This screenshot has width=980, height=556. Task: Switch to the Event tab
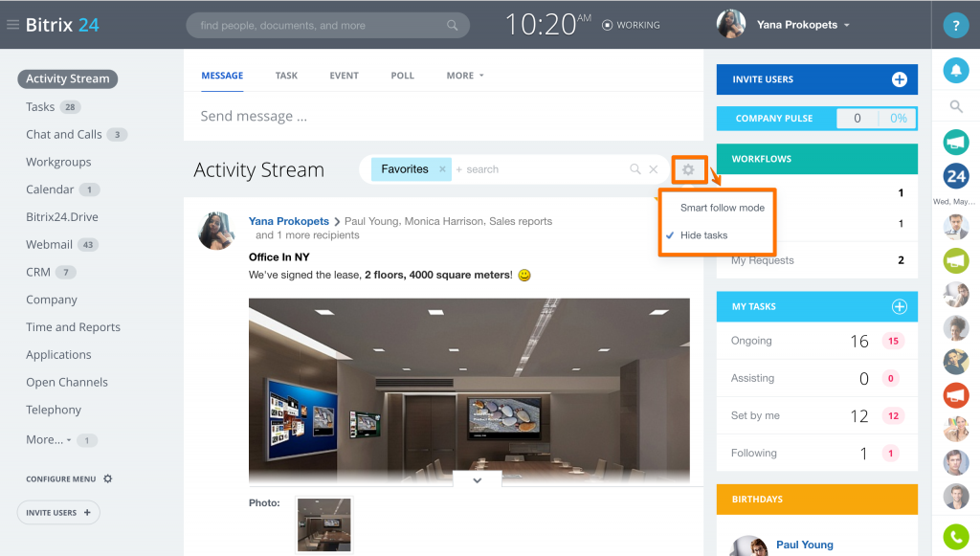tap(344, 76)
